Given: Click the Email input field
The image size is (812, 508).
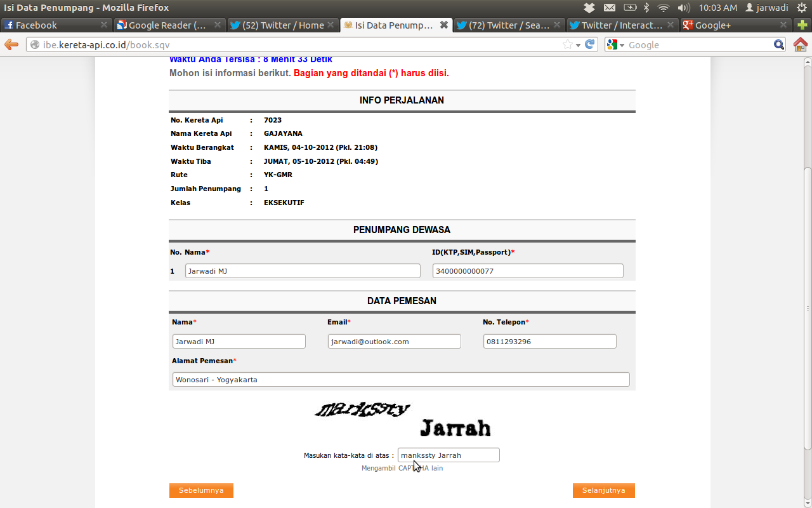Looking at the screenshot, I should [x=394, y=342].
